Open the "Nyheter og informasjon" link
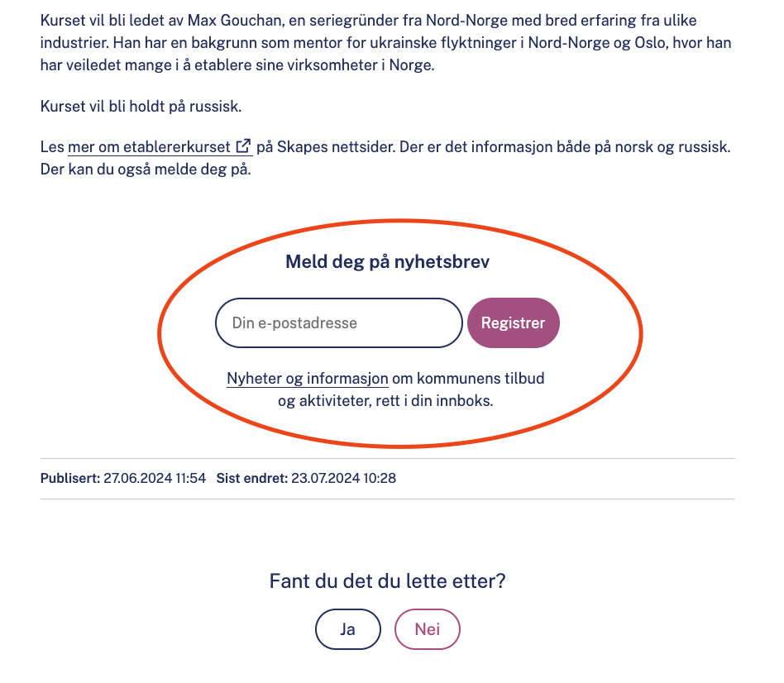Image resolution: width=784 pixels, height=683 pixels. point(308,379)
